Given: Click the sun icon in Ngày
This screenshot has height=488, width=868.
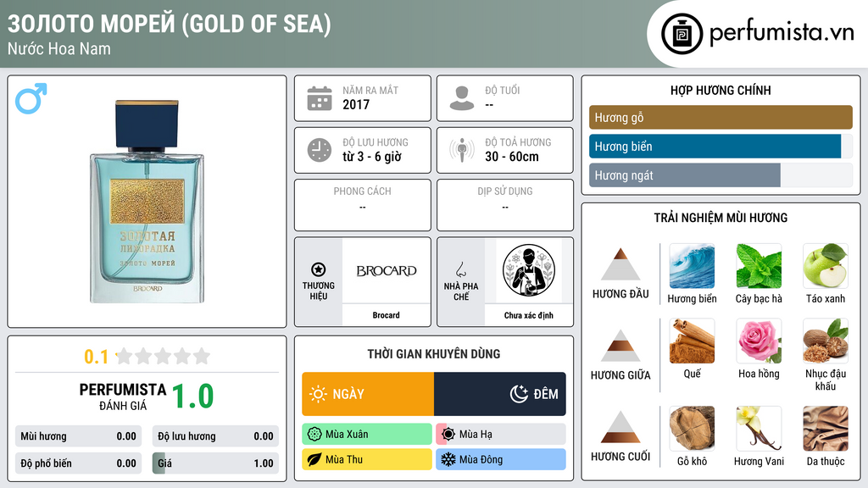Looking at the screenshot, I should click(x=318, y=394).
